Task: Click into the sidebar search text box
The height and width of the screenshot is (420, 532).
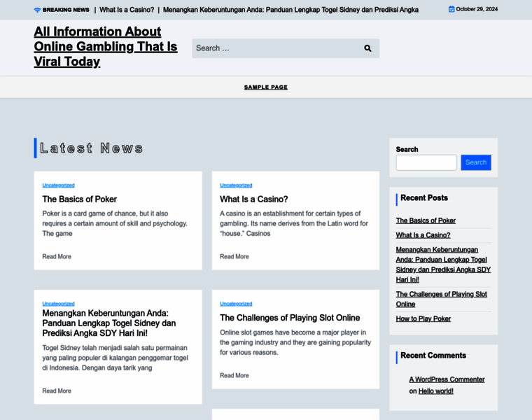Action: (426, 162)
